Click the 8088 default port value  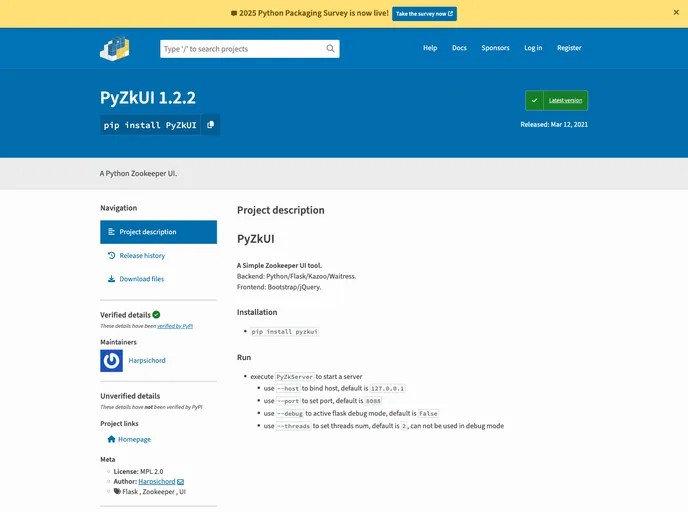[373, 401]
